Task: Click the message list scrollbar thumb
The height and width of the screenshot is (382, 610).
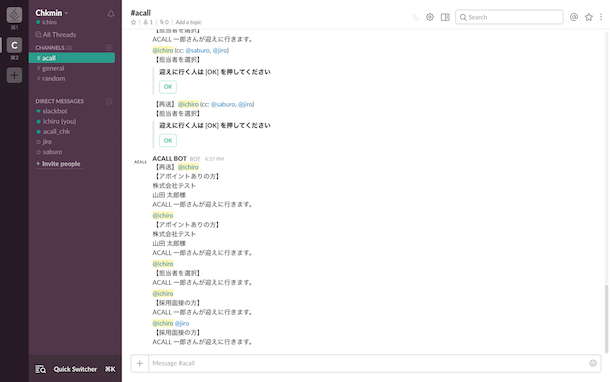Action: pos(606,319)
